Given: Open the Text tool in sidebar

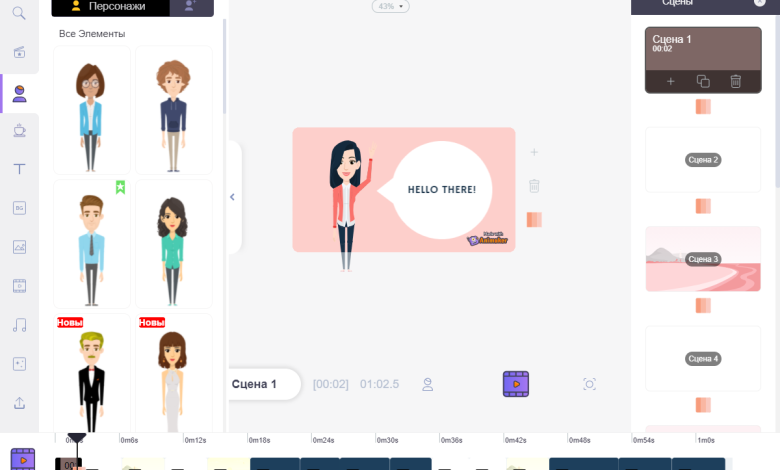Looking at the screenshot, I should pos(19,169).
